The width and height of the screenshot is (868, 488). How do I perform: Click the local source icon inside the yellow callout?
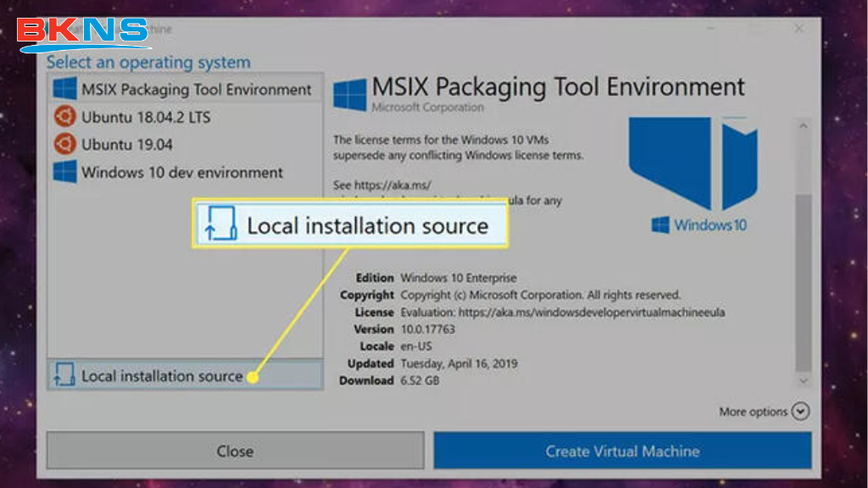[x=220, y=225]
